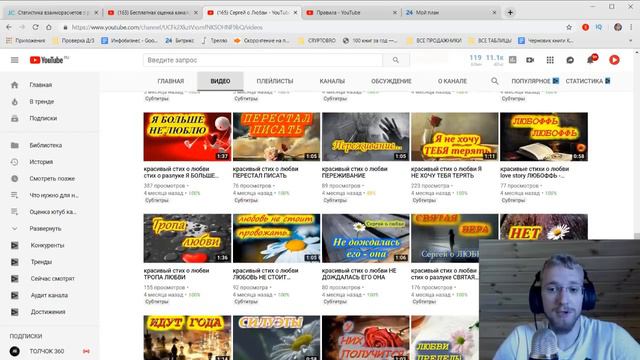Click the search magnifier button

[x=396, y=60]
